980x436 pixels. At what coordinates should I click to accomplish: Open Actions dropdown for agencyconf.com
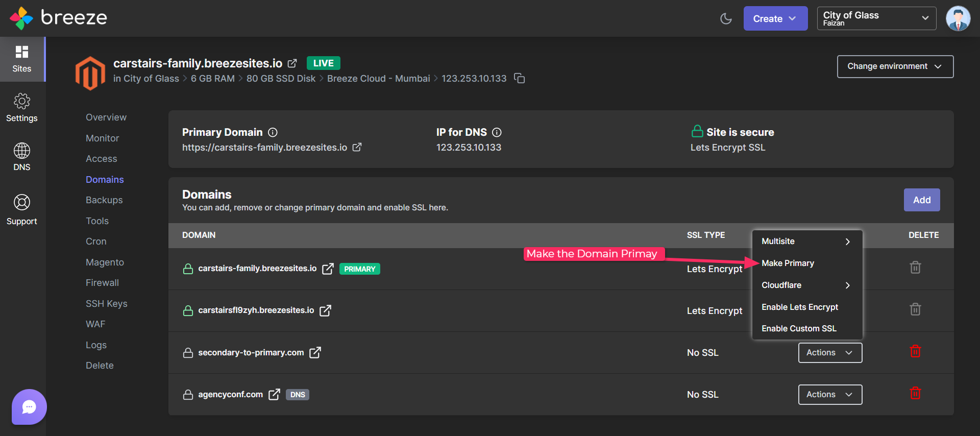pos(830,395)
